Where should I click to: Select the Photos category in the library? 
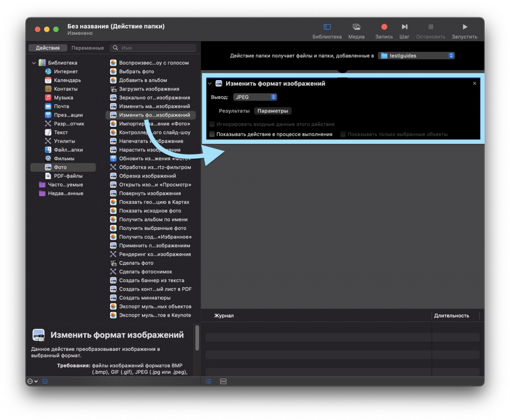60,167
